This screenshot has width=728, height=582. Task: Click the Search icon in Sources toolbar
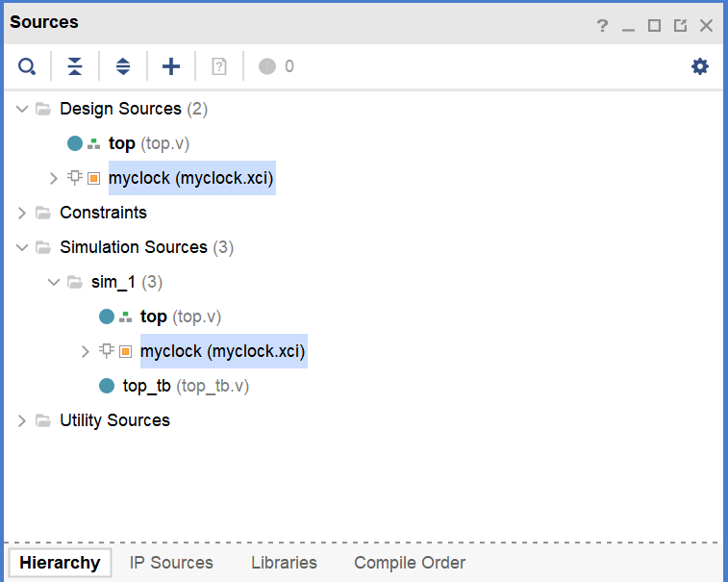[x=27, y=66]
